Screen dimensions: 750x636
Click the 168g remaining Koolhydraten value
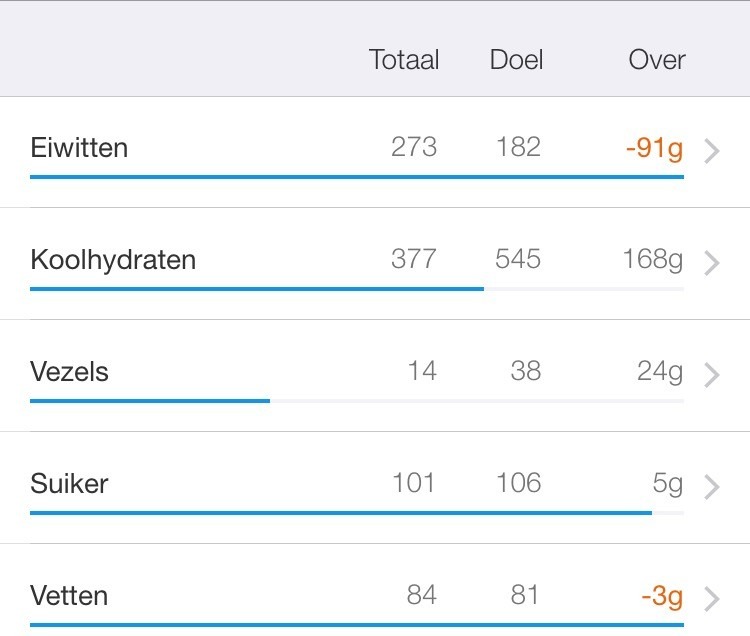(x=652, y=260)
